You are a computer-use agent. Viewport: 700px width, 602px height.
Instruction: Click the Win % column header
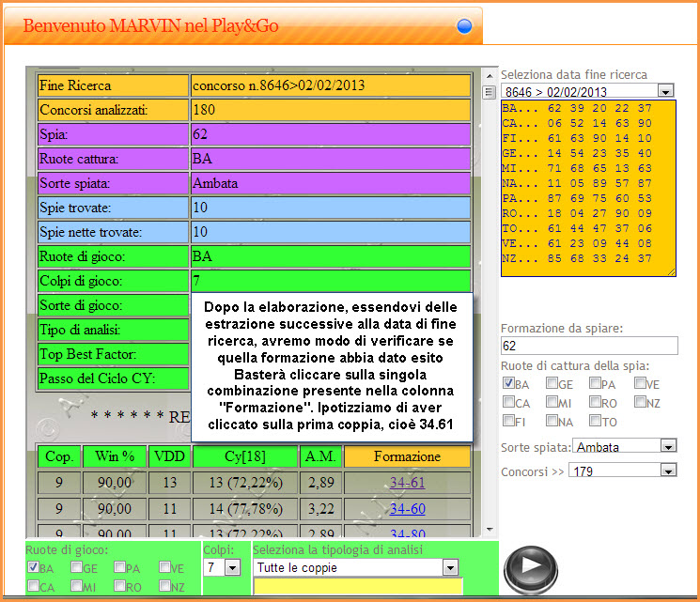coord(115,456)
